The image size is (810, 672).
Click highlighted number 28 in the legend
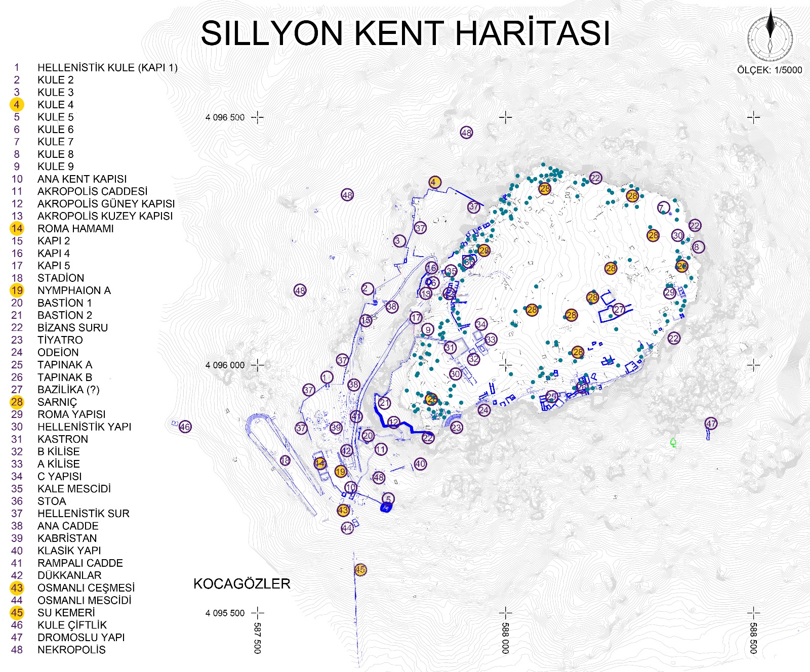[17, 402]
